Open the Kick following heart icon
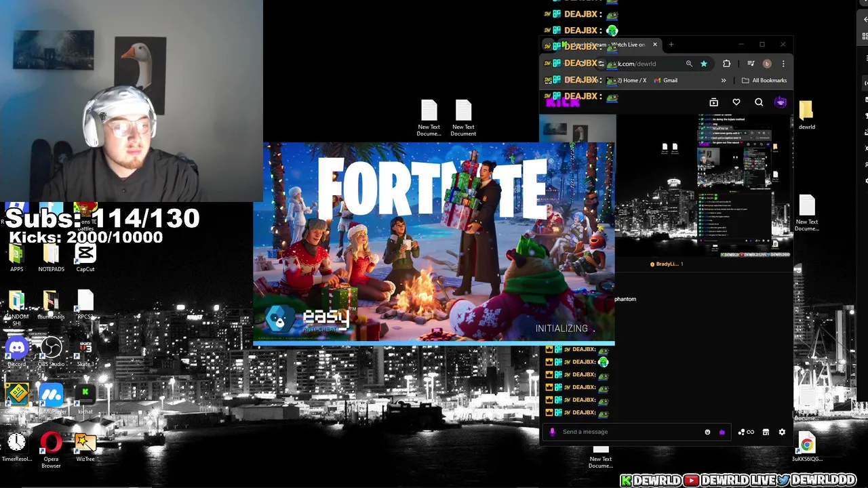 pos(736,102)
